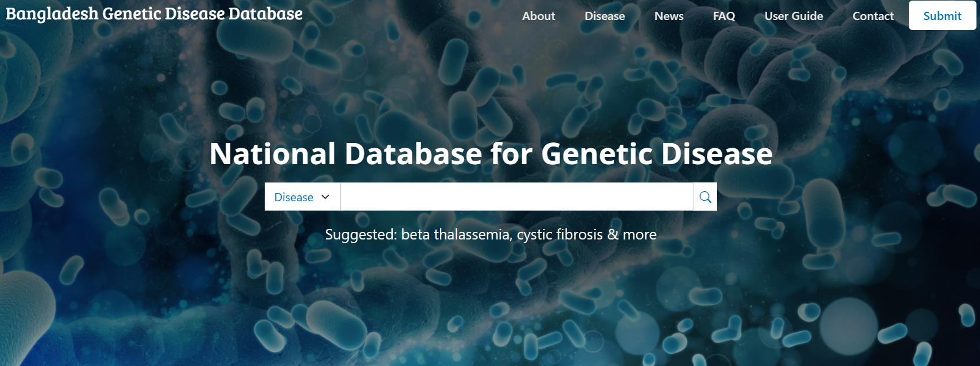Open the News page
980x366 pixels.
(x=669, y=16)
